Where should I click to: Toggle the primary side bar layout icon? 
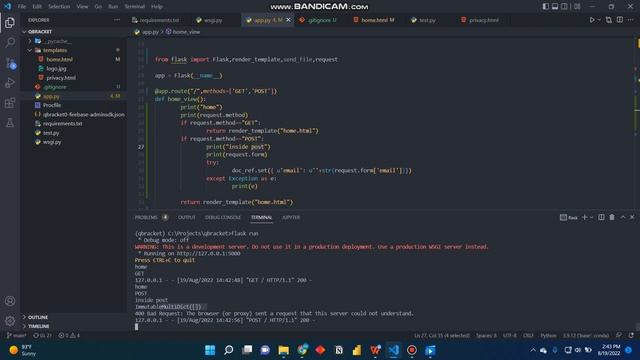click(x=546, y=7)
